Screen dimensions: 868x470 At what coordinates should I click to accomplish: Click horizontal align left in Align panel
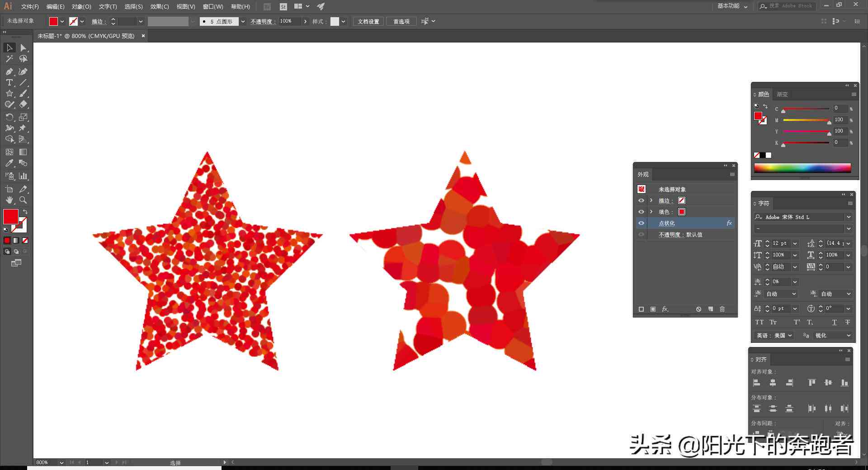point(757,383)
